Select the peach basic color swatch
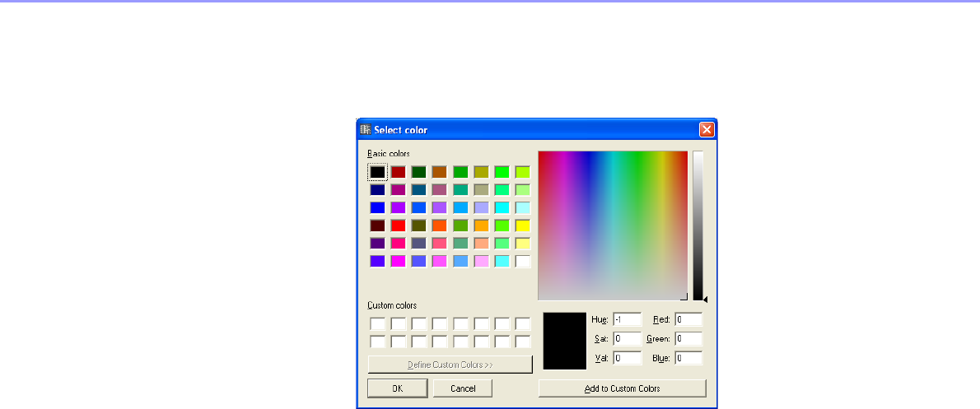Image resolution: width=980 pixels, height=409 pixels. [x=481, y=244]
